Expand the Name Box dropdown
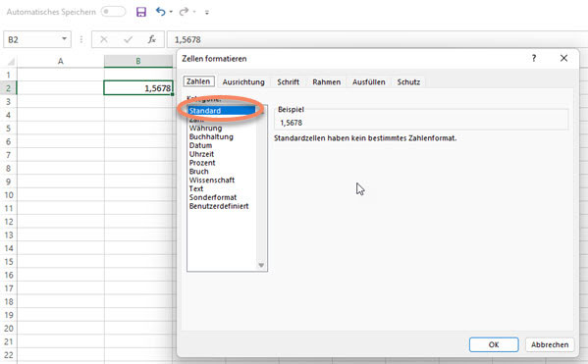Image resolution: width=588 pixels, height=364 pixels. tap(64, 39)
